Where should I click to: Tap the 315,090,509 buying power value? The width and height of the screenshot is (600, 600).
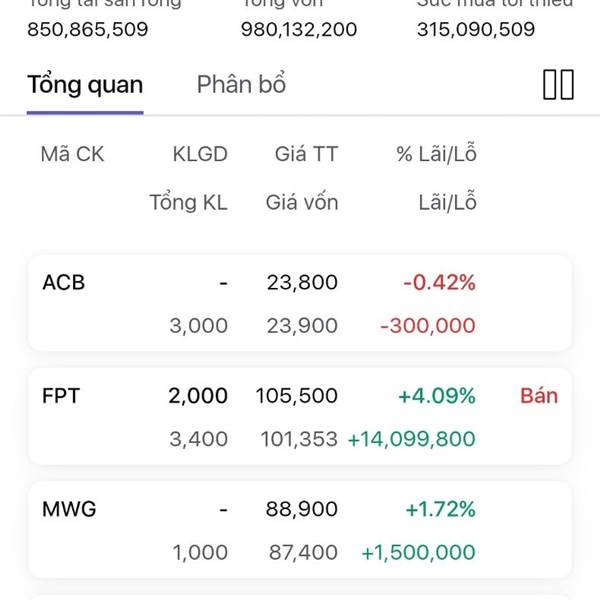coord(476,30)
